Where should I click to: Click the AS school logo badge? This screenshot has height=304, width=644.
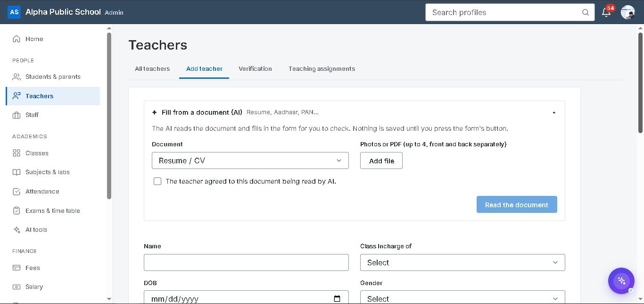(x=14, y=12)
